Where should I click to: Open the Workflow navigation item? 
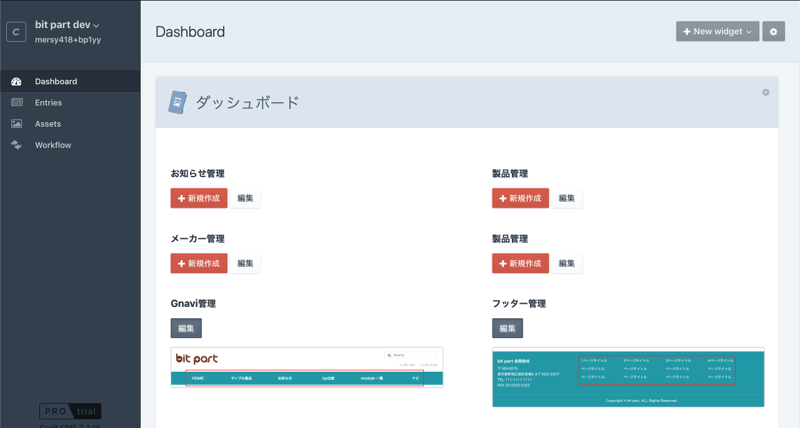tap(52, 145)
